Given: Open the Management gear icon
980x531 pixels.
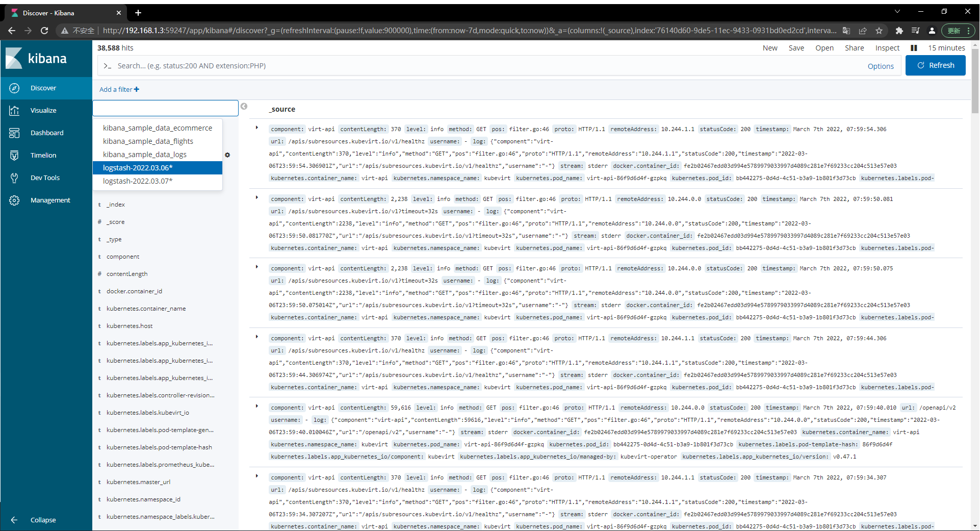Looking at the screenshot, I should point(14,200).
